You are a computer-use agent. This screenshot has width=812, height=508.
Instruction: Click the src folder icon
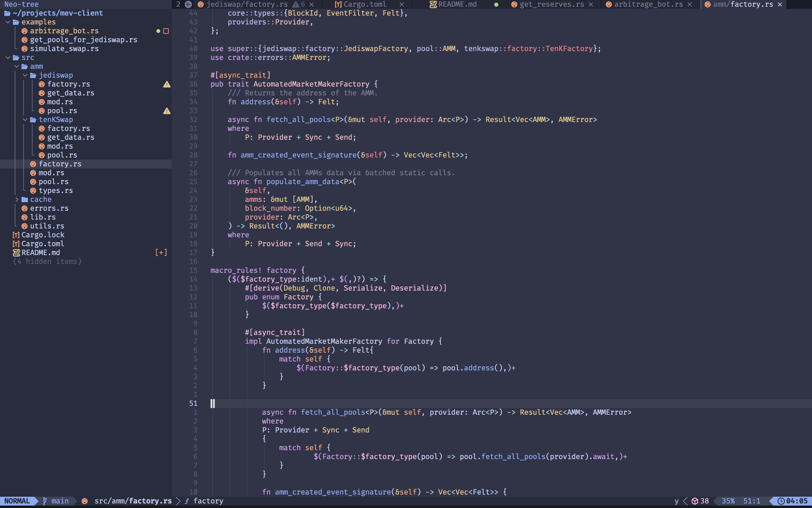click(x=16, y=58)
